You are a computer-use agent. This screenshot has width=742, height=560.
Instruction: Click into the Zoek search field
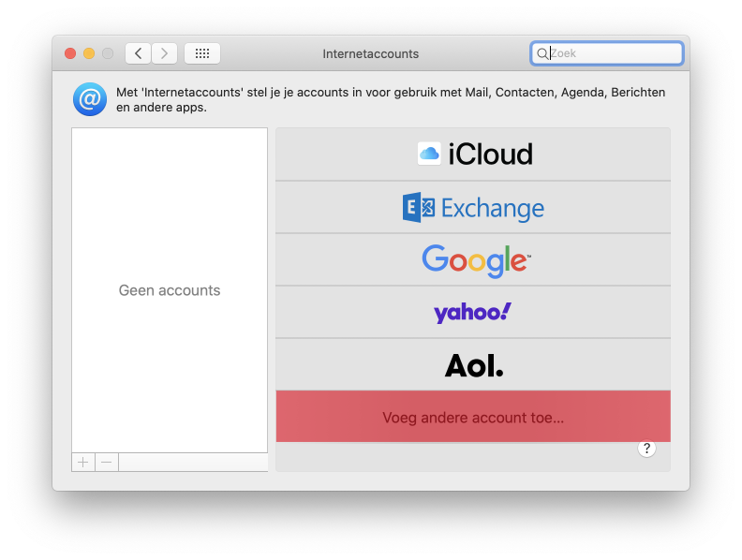[614, 53]
